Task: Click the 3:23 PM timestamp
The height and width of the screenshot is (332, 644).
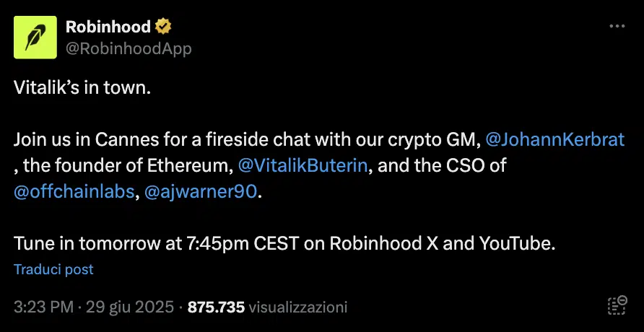Action: [43, 307]
